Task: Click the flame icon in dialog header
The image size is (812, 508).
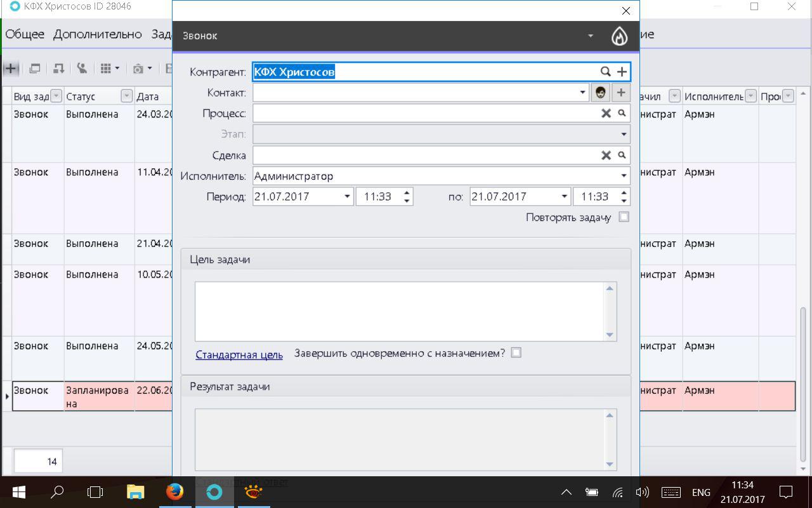Action: (x=619, y=36)
